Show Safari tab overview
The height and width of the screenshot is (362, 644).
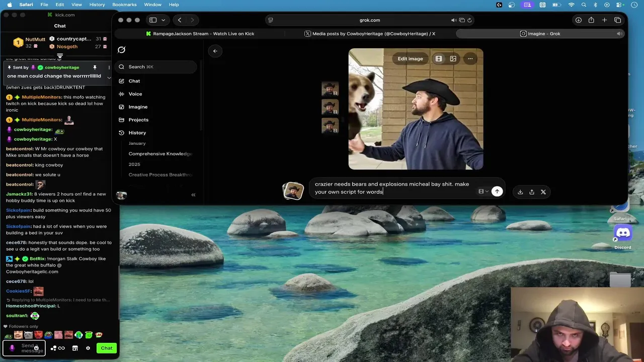pyautogui.click(x=618, y=20)
